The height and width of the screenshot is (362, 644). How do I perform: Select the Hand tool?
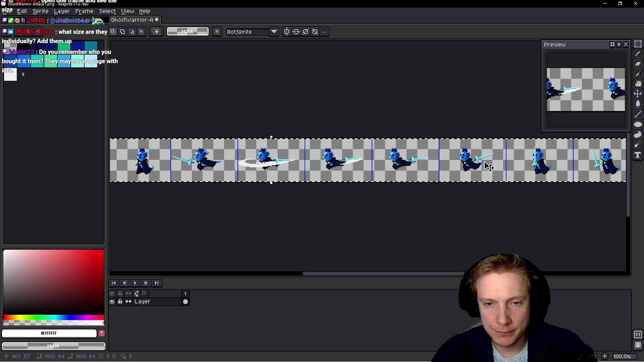[x=638, y=84]
